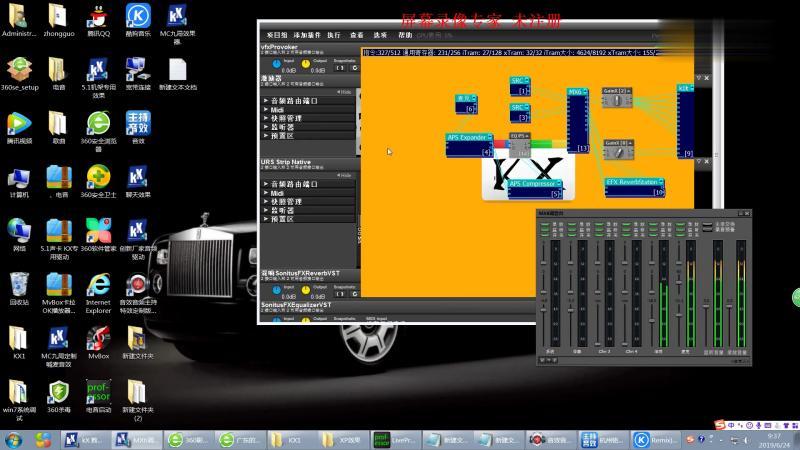Click the Chn 3 label in mixer
The width and height of the screenshot is (800, 450).
[x=604, y=352]
